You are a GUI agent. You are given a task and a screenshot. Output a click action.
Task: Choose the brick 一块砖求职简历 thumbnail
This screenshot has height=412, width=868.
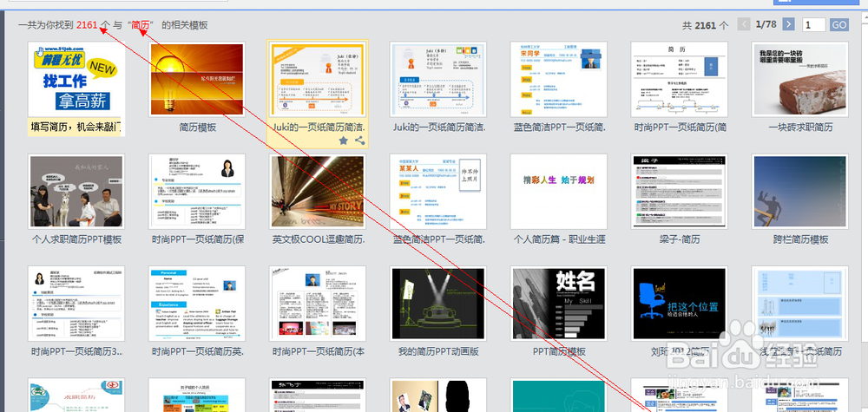(x=800, y=79)
